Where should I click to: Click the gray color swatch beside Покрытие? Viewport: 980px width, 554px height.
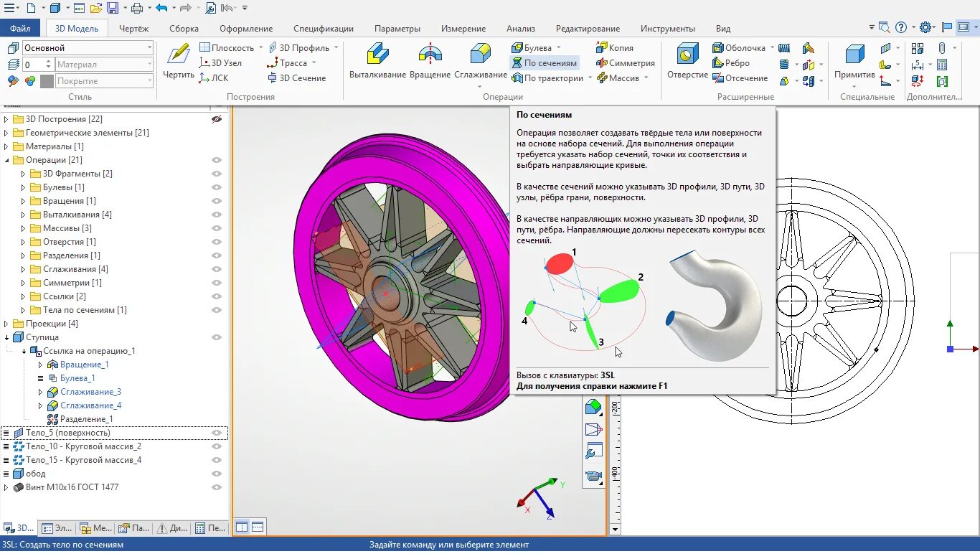pos(47,81)
